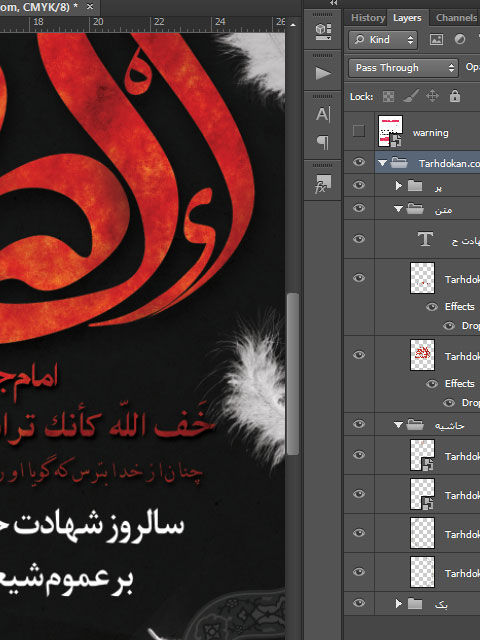The height and width of the screenshot is (640, 480).
Task: Open the Styles fx panel icon
Action: point(323,184)
